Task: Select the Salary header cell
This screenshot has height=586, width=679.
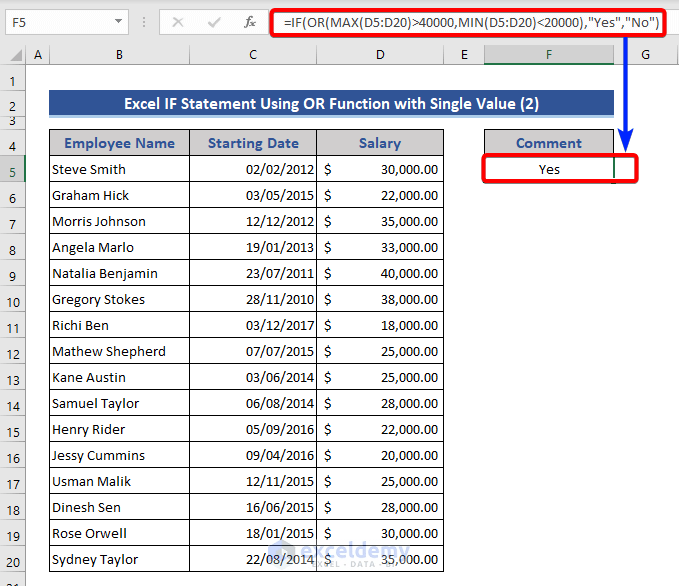Action: click(x=380, y=143)
